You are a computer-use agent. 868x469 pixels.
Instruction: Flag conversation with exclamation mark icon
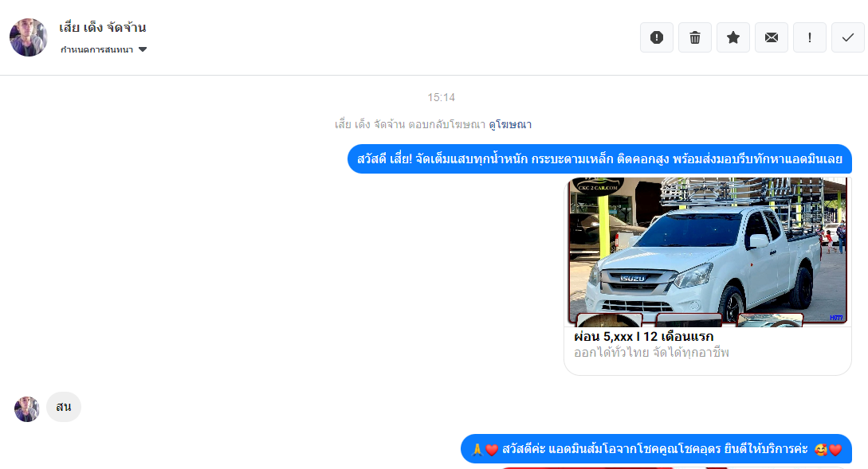coord(809,37)
